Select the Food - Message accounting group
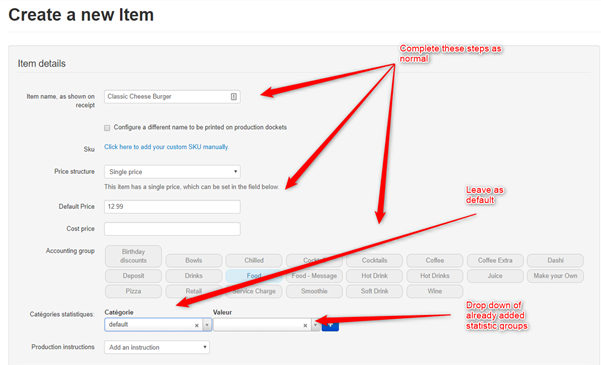Viewport: 601px width, 365px height. click(x=314, y=276)
